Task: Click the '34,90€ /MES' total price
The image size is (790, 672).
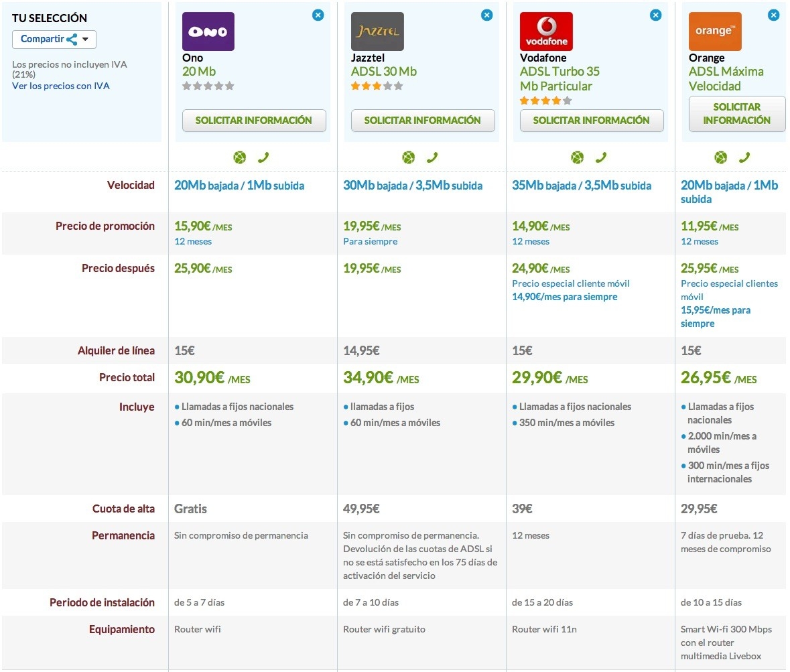Action: [x=381, y=378]
